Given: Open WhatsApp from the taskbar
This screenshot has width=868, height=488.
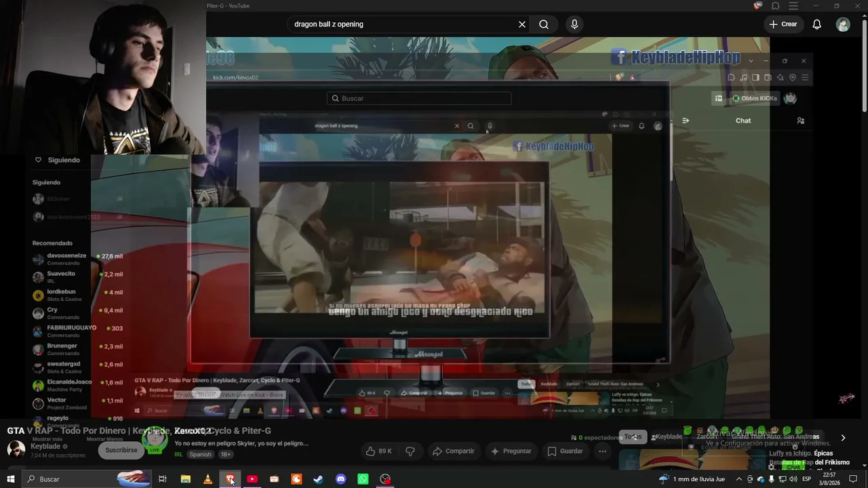Looking at the screenshot, I should [363, 479].
